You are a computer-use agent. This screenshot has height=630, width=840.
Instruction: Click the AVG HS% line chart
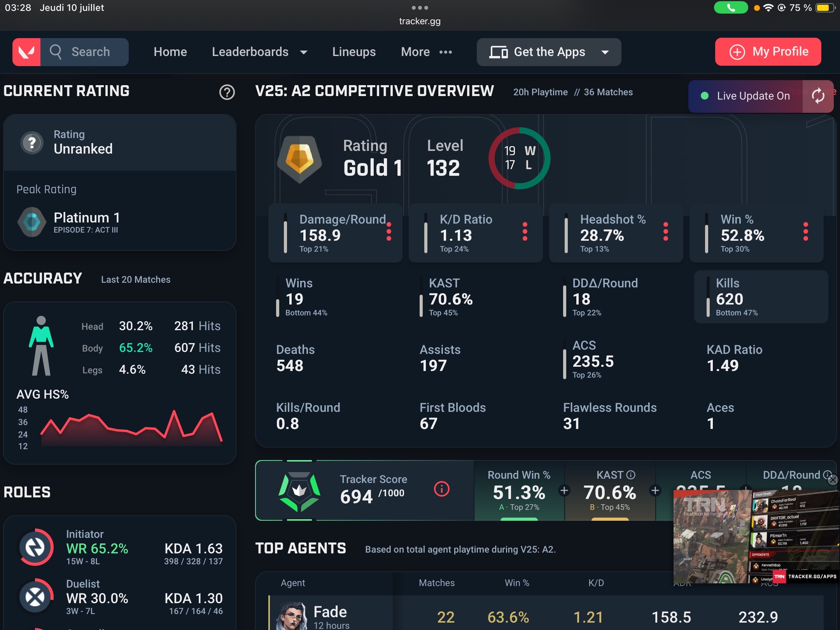click(131, 428)
